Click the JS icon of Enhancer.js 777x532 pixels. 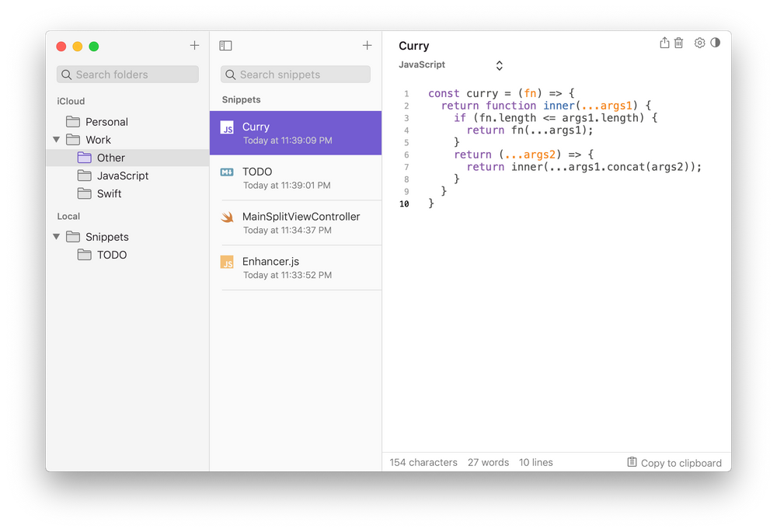tap(227, 262)
